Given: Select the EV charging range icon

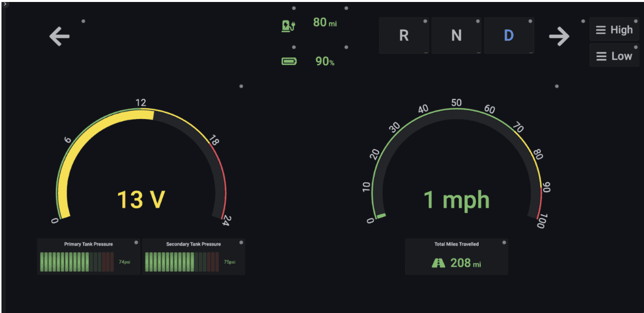Looking at the screenshot, I should (288, 26).
